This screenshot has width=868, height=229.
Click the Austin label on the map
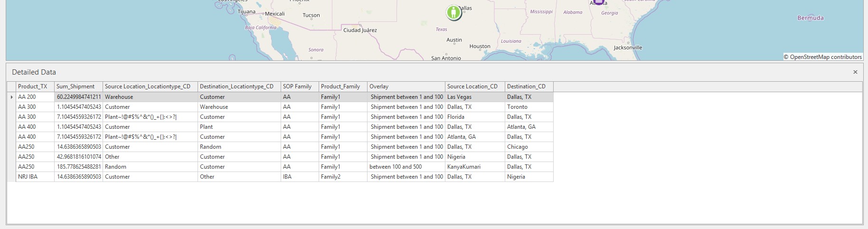click(454, 40)
